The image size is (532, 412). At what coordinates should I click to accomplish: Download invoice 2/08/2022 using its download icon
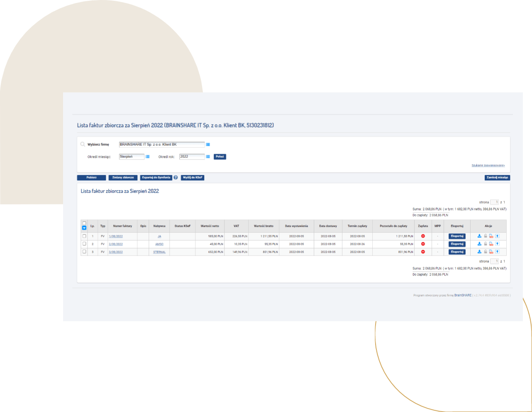click(x=479, y=244)
